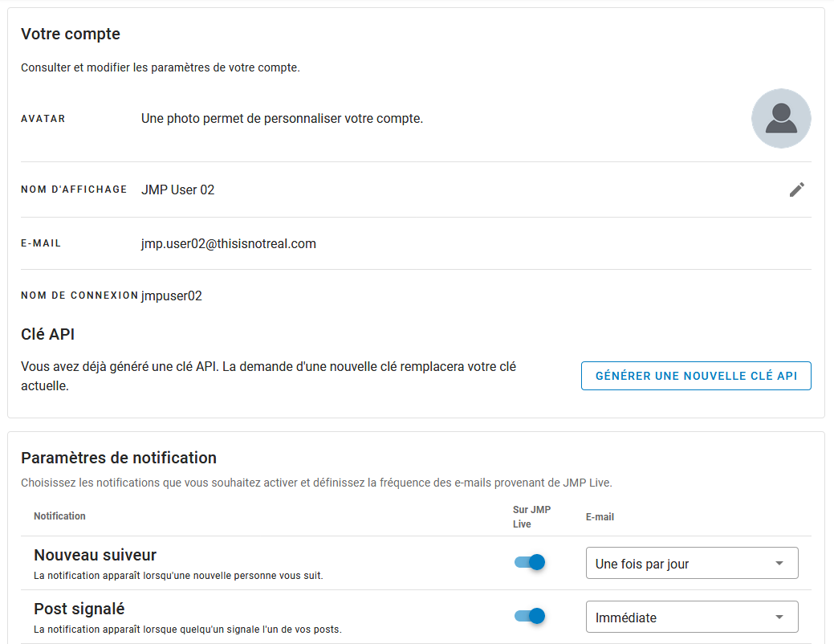This screenshot has width=834, height=644.
Task: Click the display name "JMP User 02"
Action: (177, 190)
